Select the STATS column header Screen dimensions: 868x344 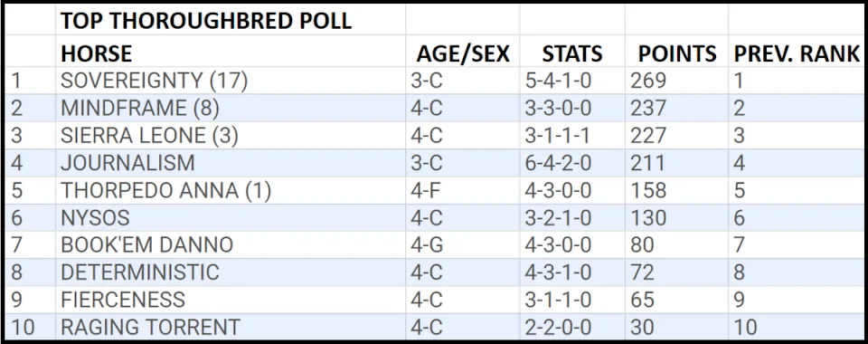571,52
